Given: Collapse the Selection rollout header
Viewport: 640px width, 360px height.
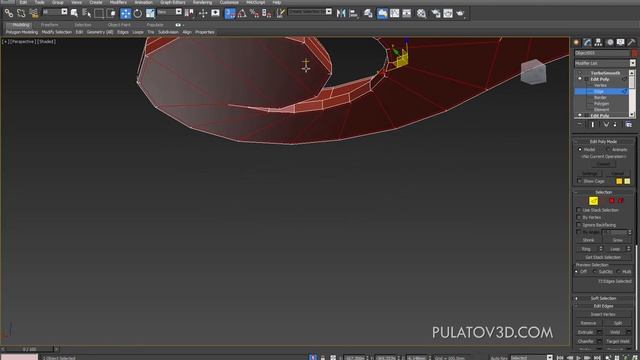Looking at the screenshot, I should click(x=603, y=192).
